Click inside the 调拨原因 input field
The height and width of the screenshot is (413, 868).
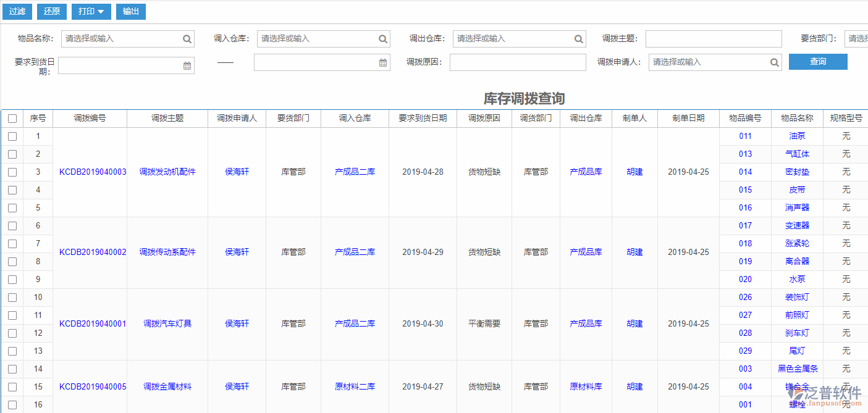(x=518, y=62)
